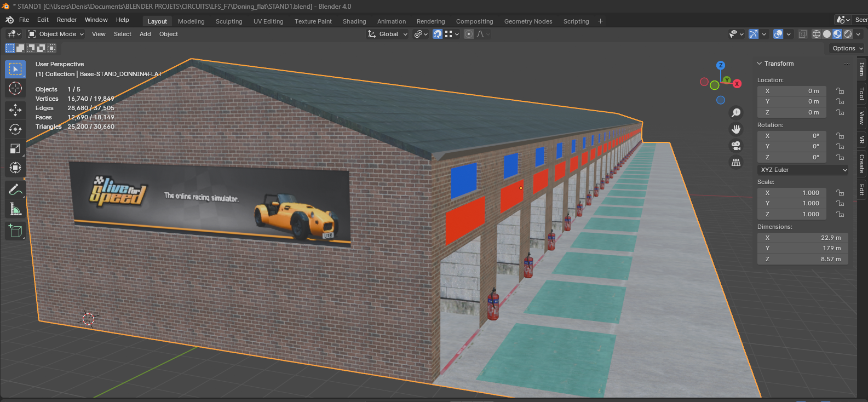
Task: Click the camera view icon
Action: coord(736,146)
